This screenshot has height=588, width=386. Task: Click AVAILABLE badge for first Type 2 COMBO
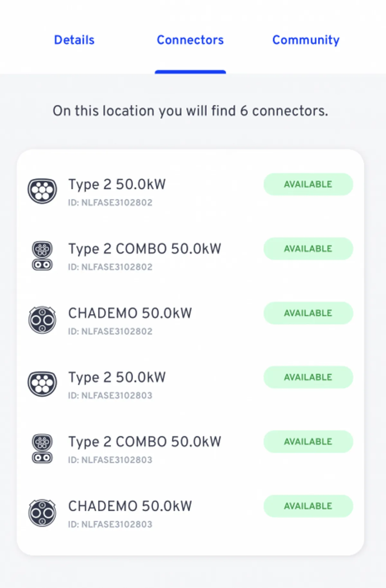coord(308,249)
